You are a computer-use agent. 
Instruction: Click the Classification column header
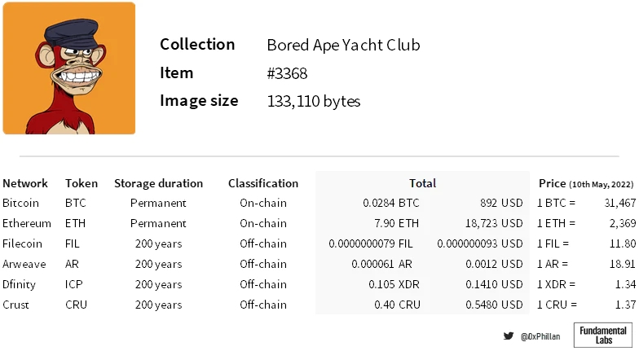click(x=263, y=183)
